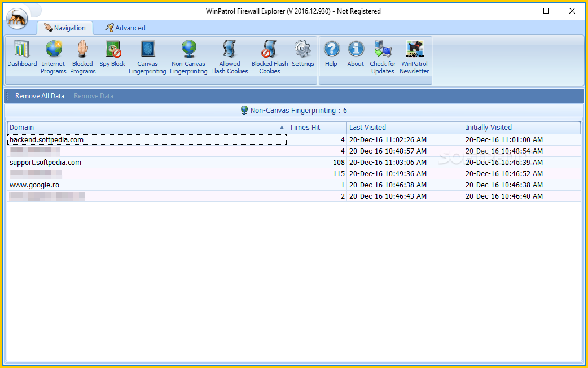Open Canvas Fingerprinting view
This screenshot has width=588, height=368.
147,57
